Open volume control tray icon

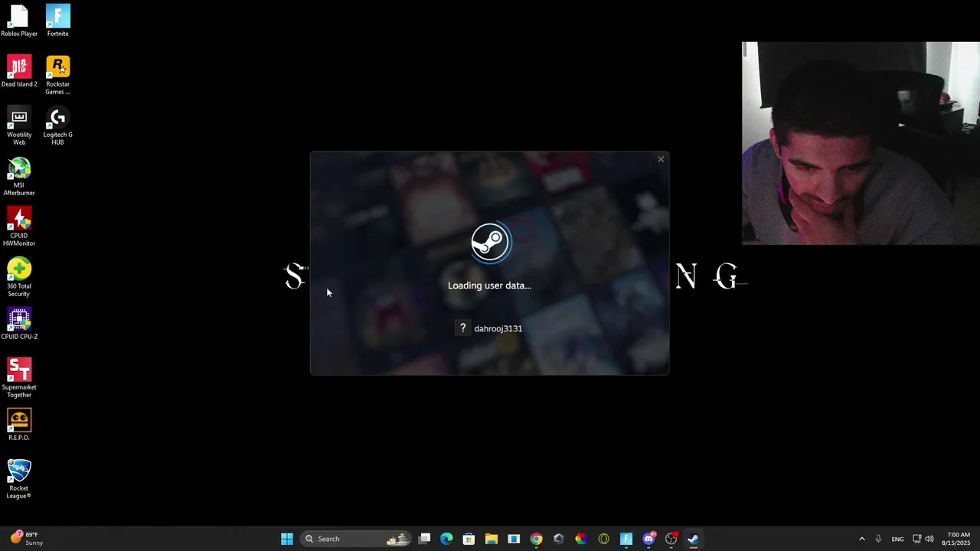pyautogui.click(x=929, y=539)
